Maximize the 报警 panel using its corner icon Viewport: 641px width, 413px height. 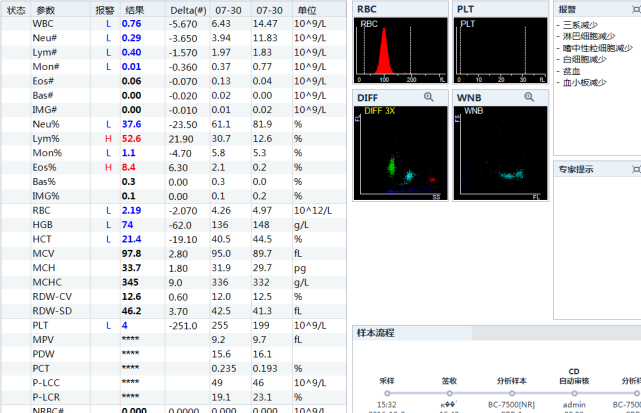point(636,9)
